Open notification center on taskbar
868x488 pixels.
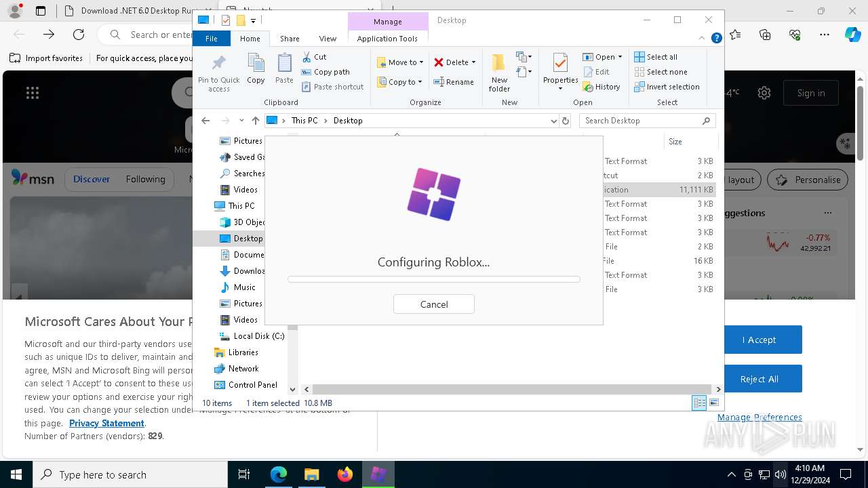coord(846,474)
